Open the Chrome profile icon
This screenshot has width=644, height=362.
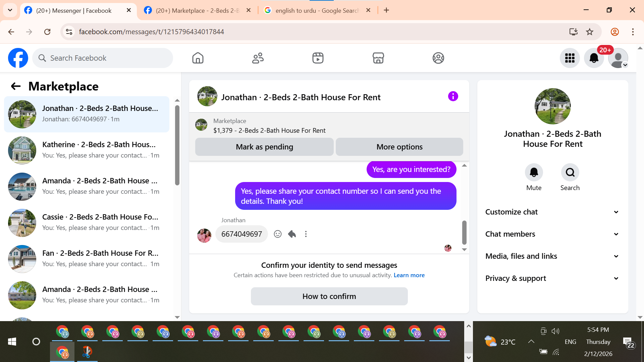(615, 32)
